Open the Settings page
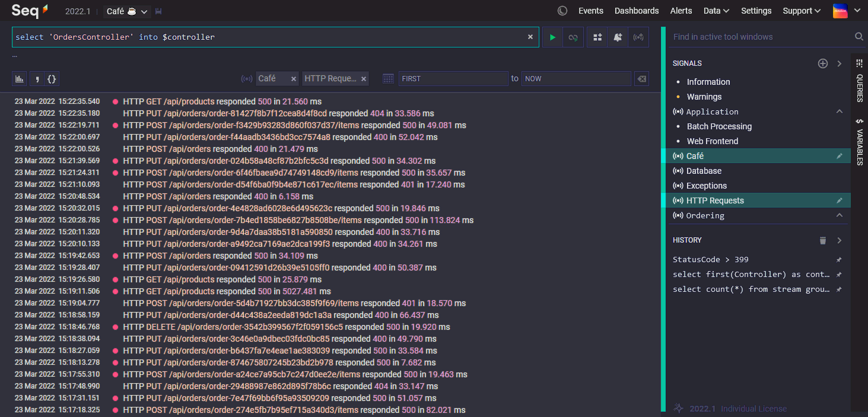 [x=756, y=11]
